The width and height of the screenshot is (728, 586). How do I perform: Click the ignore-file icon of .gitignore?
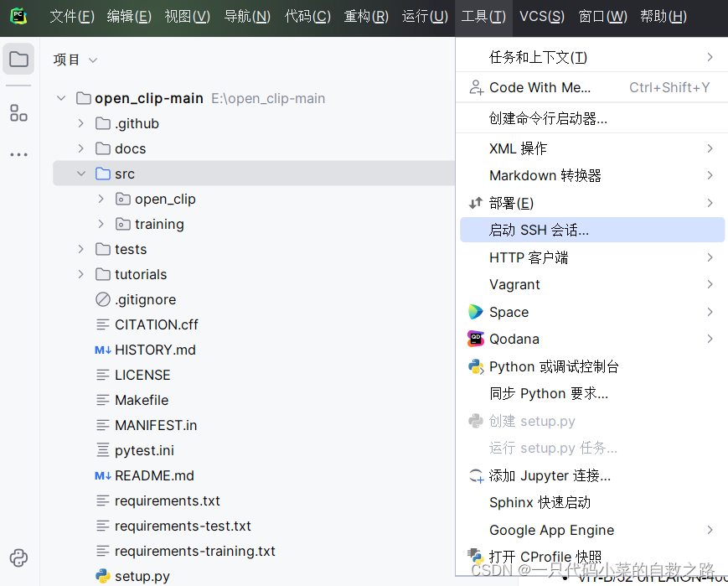pyautogui.click(x=102, y=300)
